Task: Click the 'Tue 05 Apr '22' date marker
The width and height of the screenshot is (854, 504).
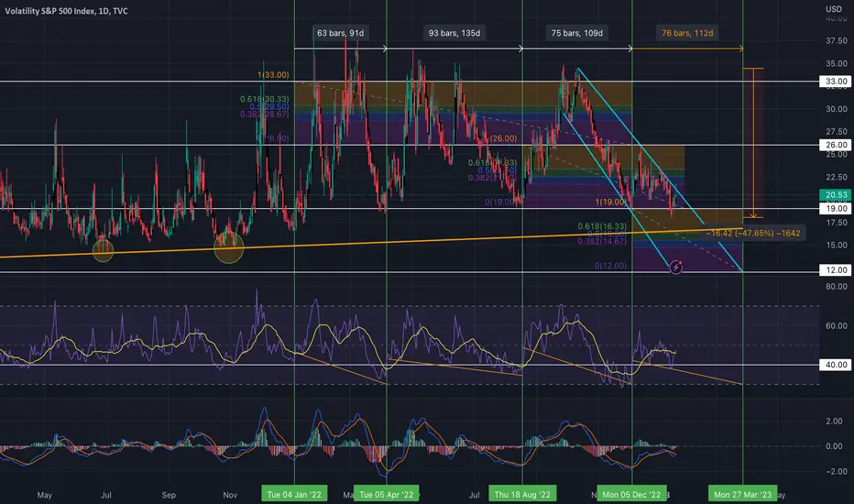Action: coord(386,495)
